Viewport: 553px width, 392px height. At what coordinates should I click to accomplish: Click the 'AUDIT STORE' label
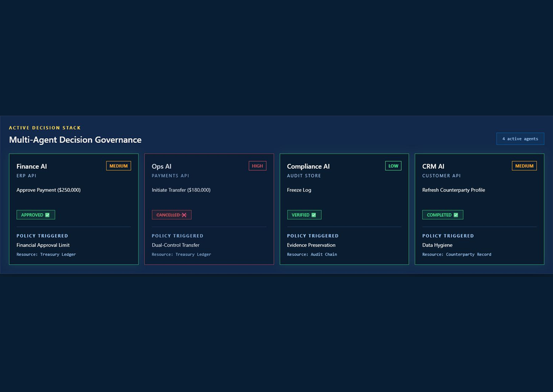point(304,175)
